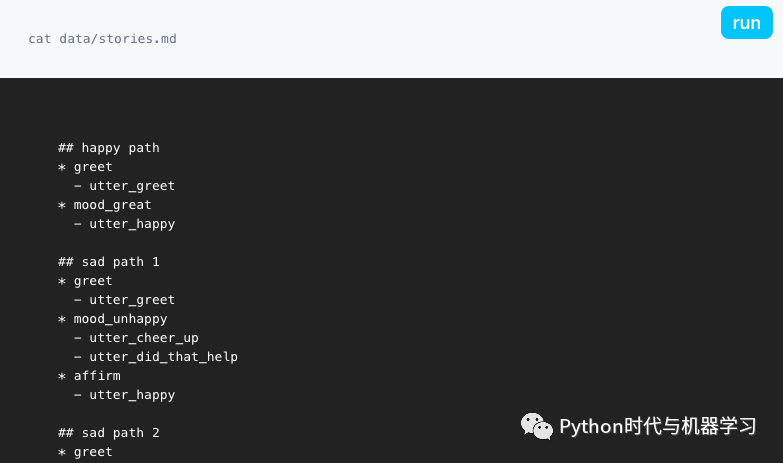The image size is (783, 463).
Task: Select the '## happy path' heading line
Action: coord(108,148)
